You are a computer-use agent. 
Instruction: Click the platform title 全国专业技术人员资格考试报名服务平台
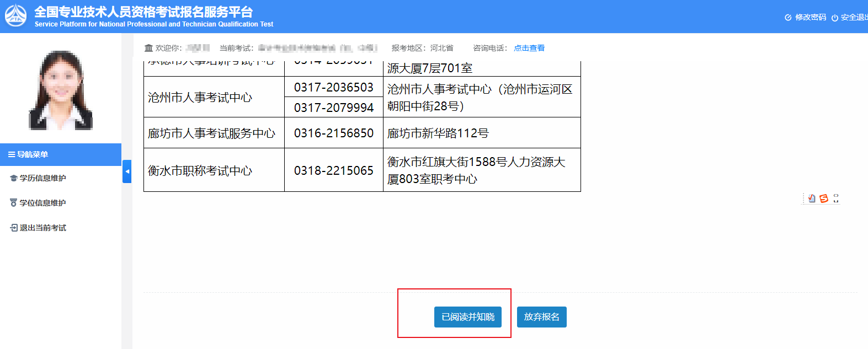click(143, 12)
